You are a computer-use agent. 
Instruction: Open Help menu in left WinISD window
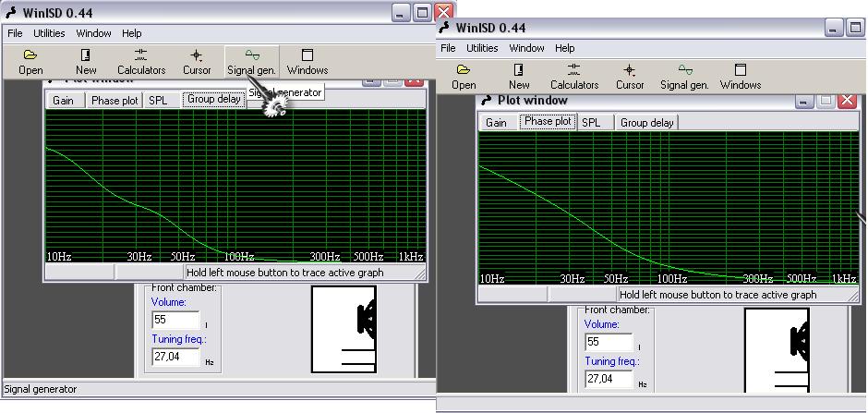tap(132, 33)
